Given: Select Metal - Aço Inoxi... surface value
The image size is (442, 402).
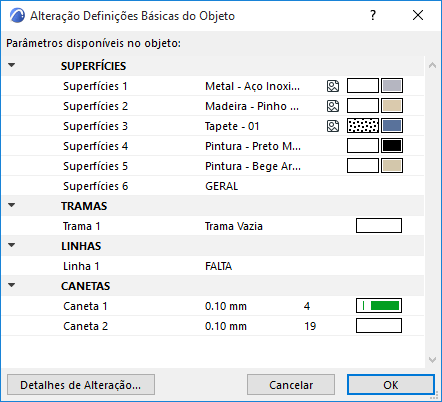Looking at the screenshot, I should pyautogui.click(x=252, y=86).
